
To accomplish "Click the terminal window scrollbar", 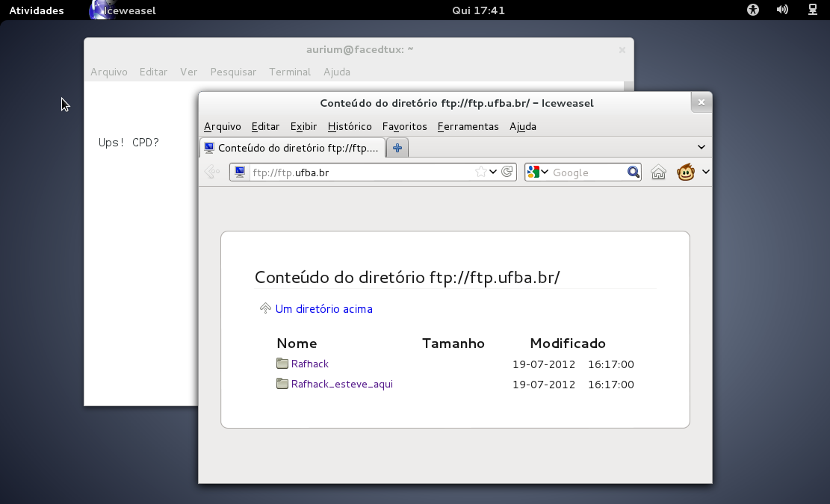I will click(628, 86).
